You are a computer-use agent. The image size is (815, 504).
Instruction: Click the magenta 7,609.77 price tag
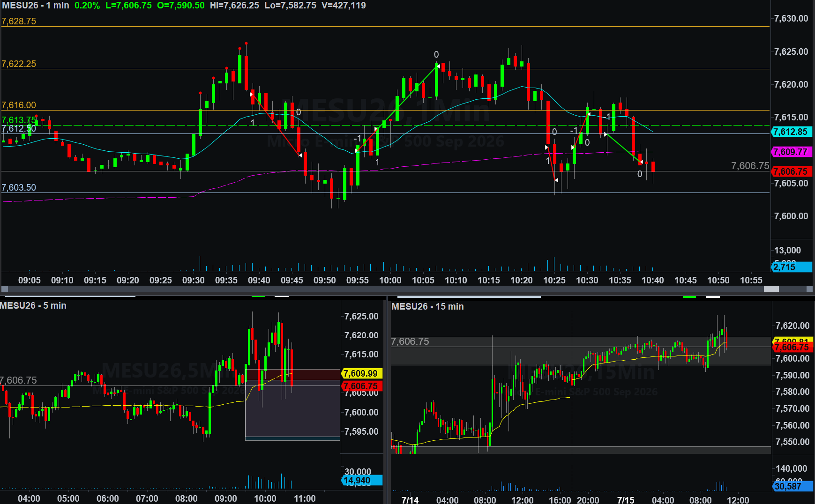pyautogui.click(x=792, y=152)
